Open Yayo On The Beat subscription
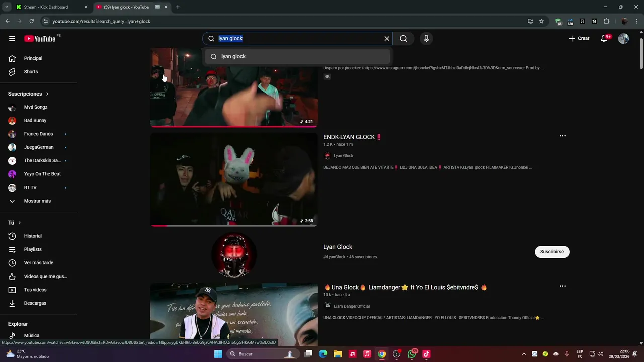This screenshot has width=644, height=362. (x=39, y=174)
